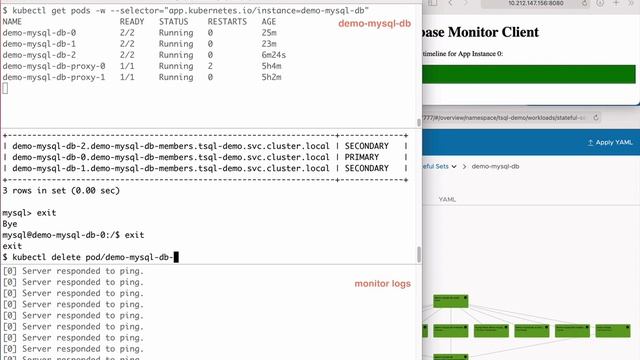The height and width of the screenshot is (360, 640).
Task: Click restart count 2 for proxy-0
Action: 210,66
